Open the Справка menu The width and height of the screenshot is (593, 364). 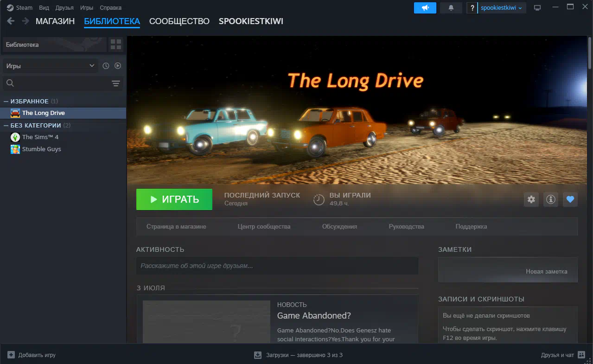point(111,8)
